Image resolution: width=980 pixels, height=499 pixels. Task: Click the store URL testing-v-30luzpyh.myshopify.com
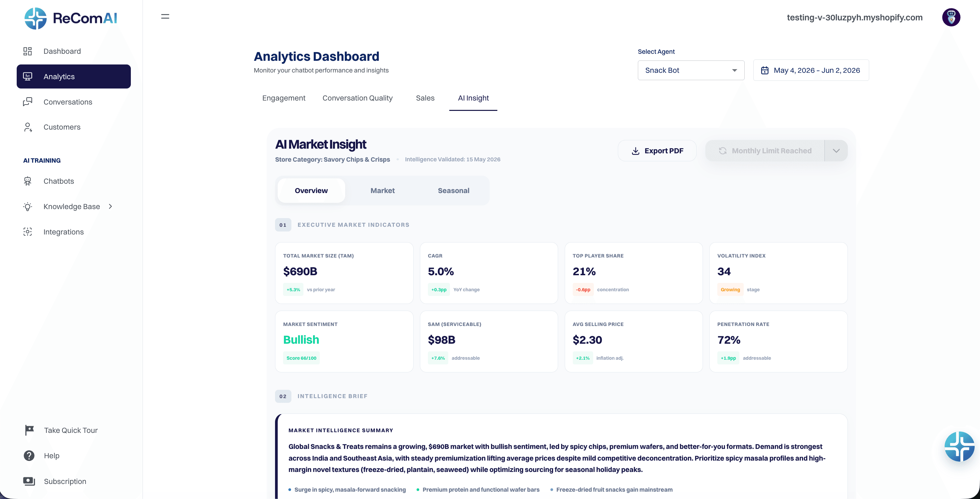[x=854, y=17]
